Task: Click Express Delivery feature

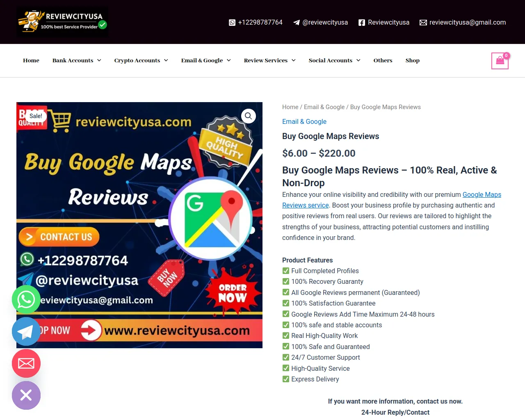Action: (x=315, y=379)
